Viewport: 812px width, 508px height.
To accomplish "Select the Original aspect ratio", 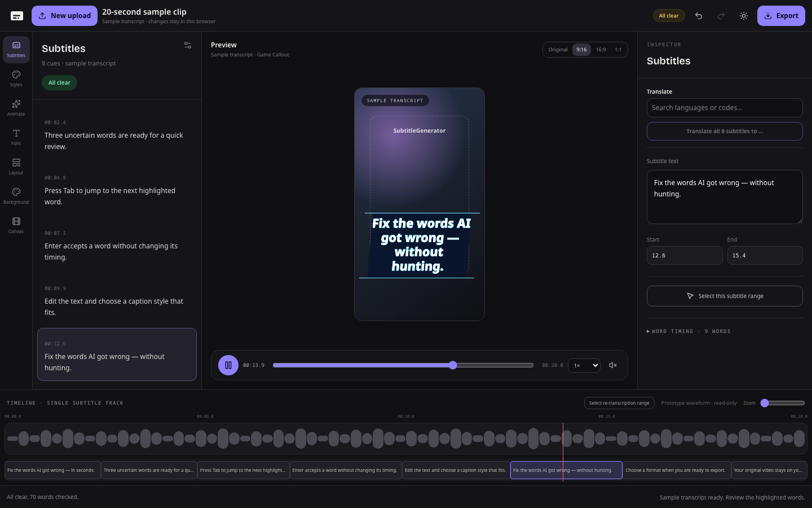I will 558,50.
